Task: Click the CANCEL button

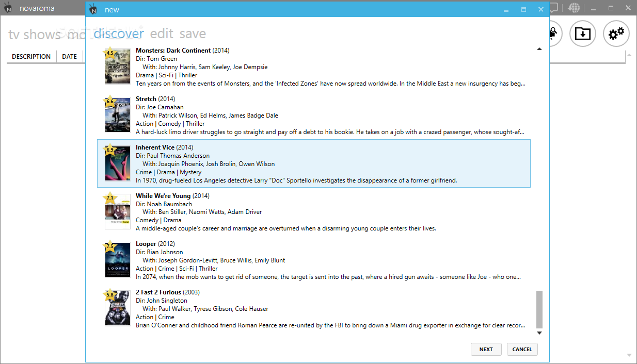Action: 522,349
